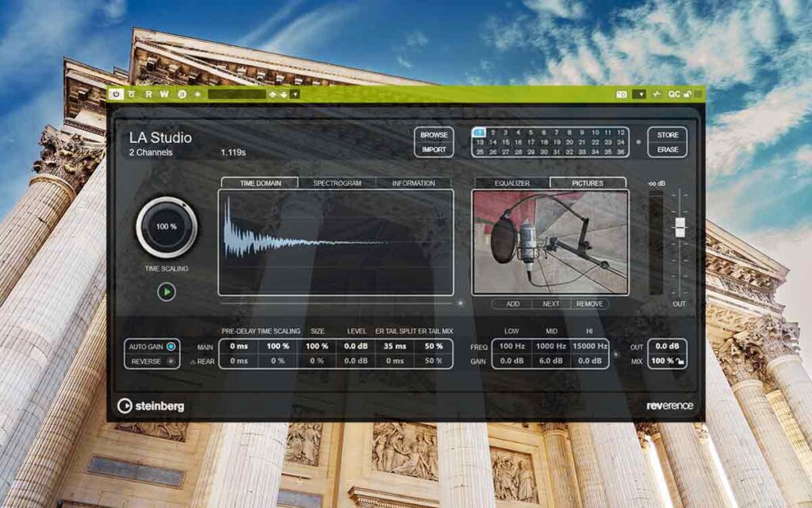The width and height of the screenshot is (812, 508).
Task: Toggle the side-chain waveform icon
Action: pos(657,94)
